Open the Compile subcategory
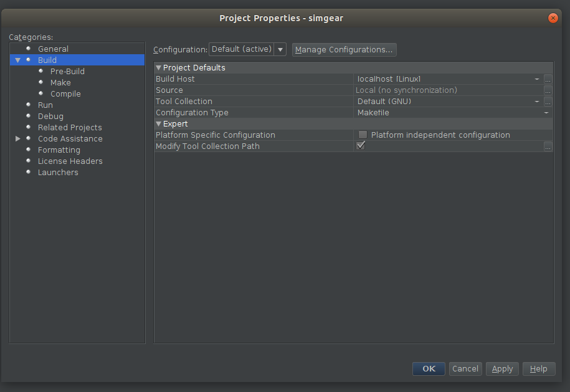570x392 pixels. (x=65, y=94)
